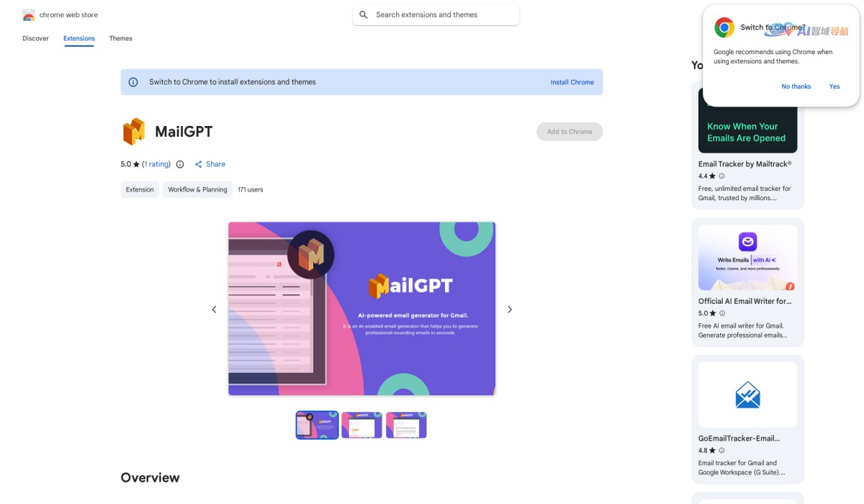Screen dimensions: 864x504
Task: Click the GoEmailTracker envelope icon
Action: click(747, 394)
